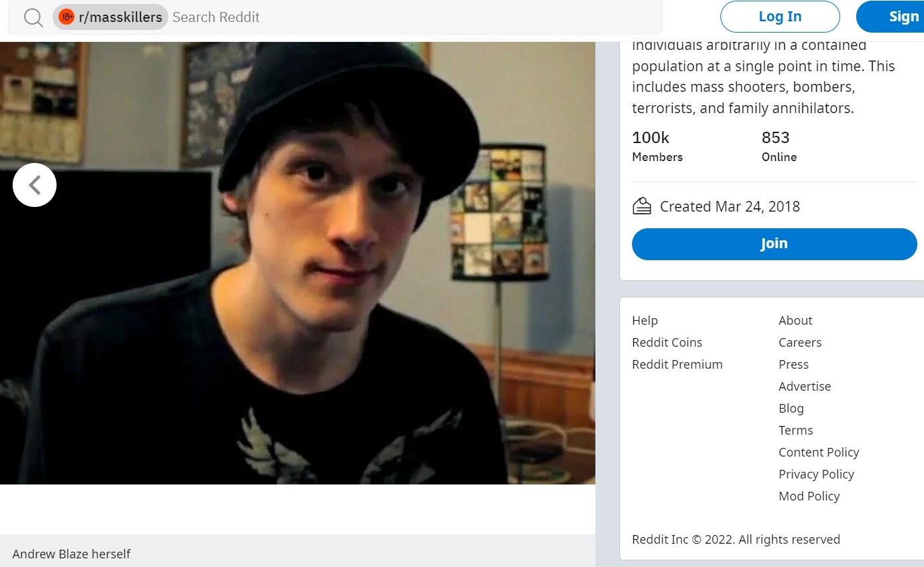
Task: Open the Blog link
Action: click(x=791, y=409)
